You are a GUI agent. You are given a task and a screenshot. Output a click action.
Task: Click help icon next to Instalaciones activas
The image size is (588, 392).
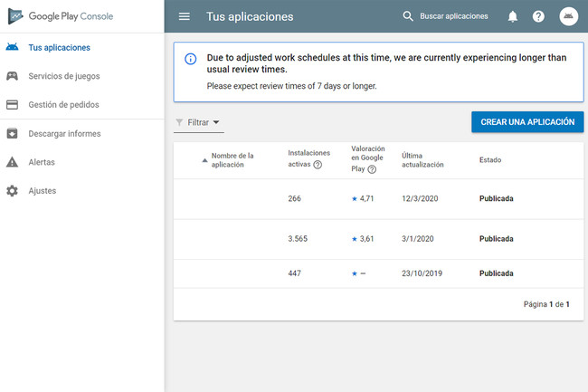318,165
